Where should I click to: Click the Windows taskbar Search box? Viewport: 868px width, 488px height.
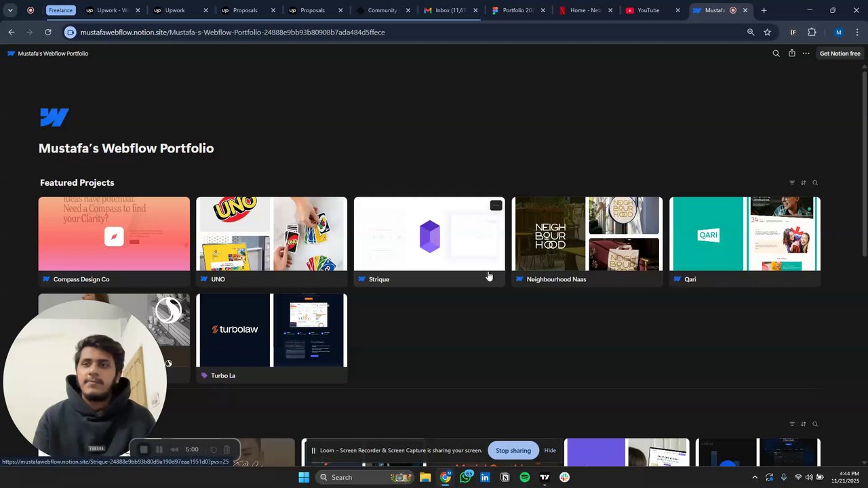pyautogui.click(x=364, y=477)
